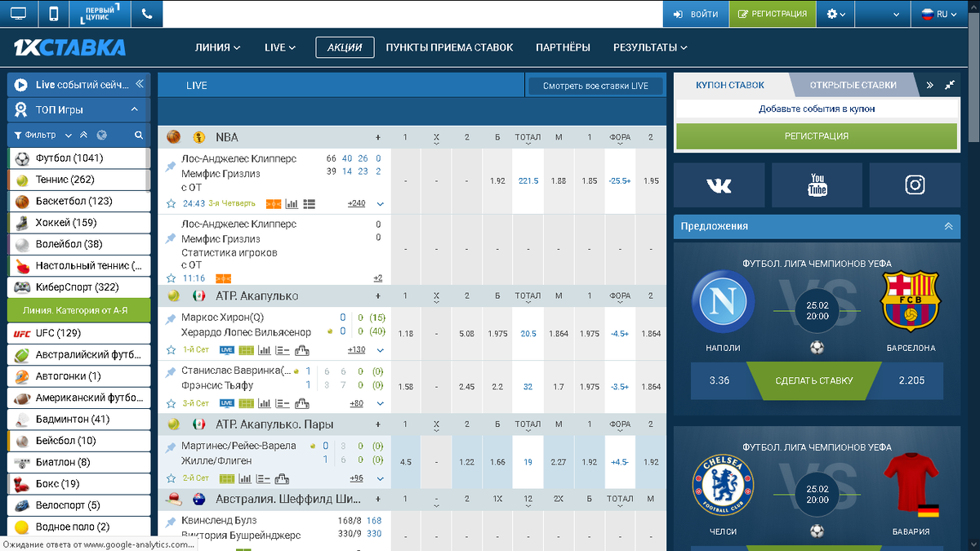Select Теннис (262) in sports list
980x551 pixels.
[79, 180]
